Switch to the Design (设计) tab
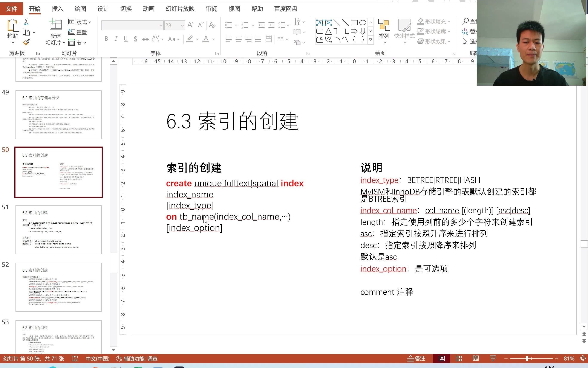588x368 pixels. click(103, 9)
